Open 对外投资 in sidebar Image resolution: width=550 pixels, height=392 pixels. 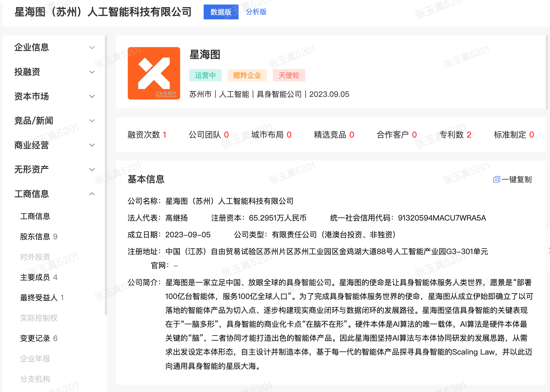35,257
